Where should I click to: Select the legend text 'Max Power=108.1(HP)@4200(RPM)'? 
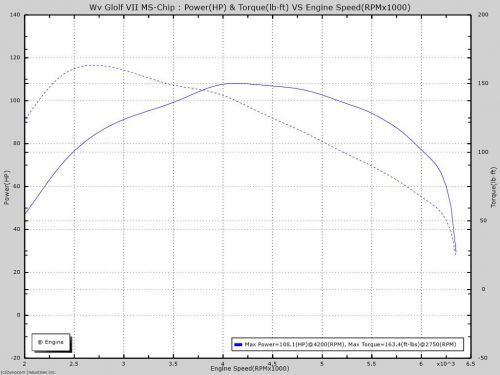[294, 344]
